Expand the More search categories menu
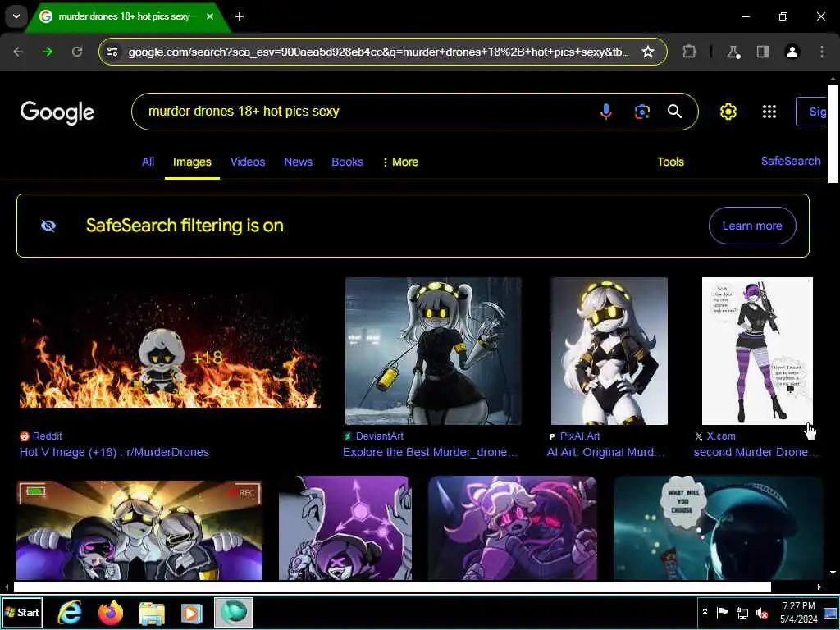Screen dimensions: 840x630 click(x=400, y=162)
